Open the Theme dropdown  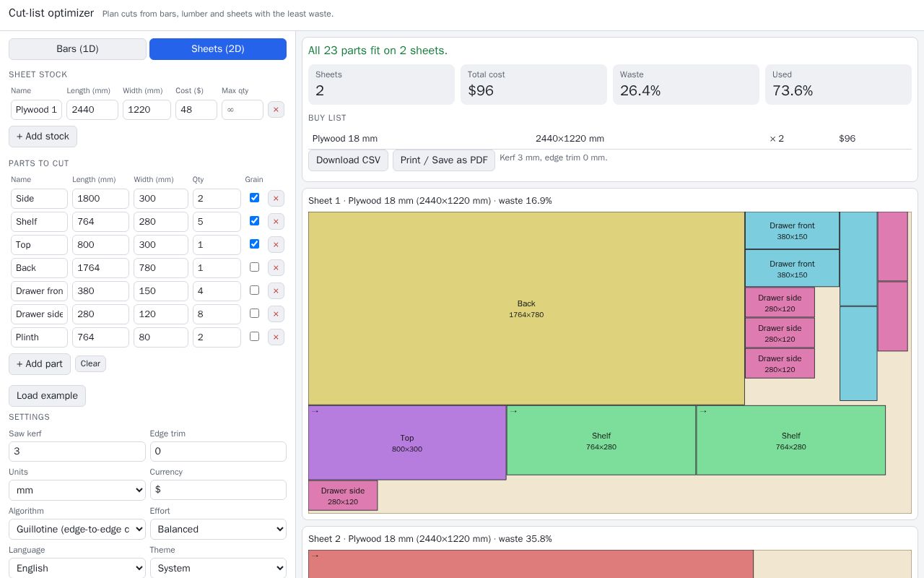point(218,568)
